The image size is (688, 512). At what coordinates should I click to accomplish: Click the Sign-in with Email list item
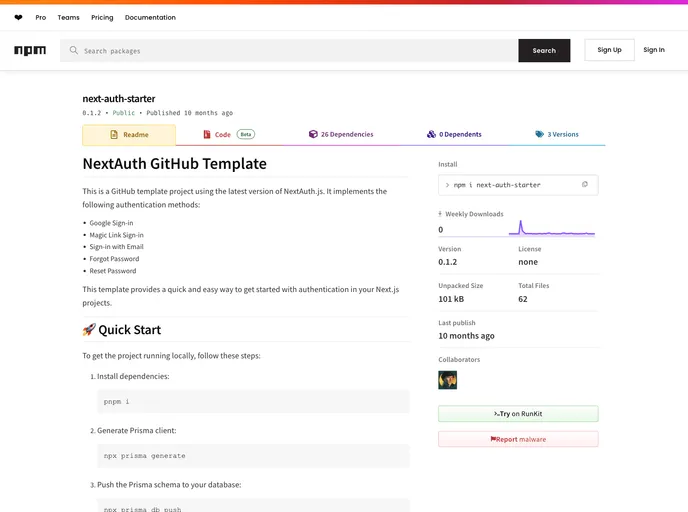pyautogui.click(x=116, y=247)
